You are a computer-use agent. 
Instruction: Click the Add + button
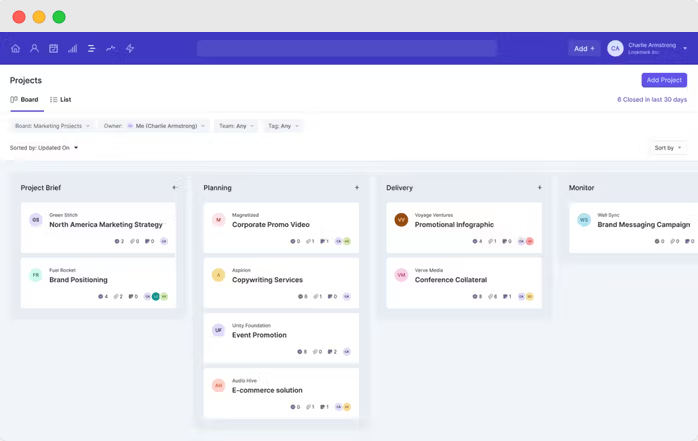pos(584,49)
